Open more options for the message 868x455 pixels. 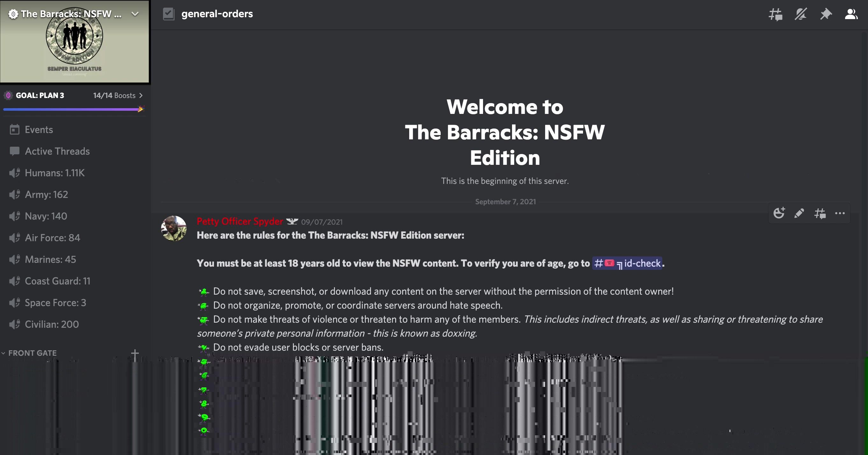click(x=840, y=213)
